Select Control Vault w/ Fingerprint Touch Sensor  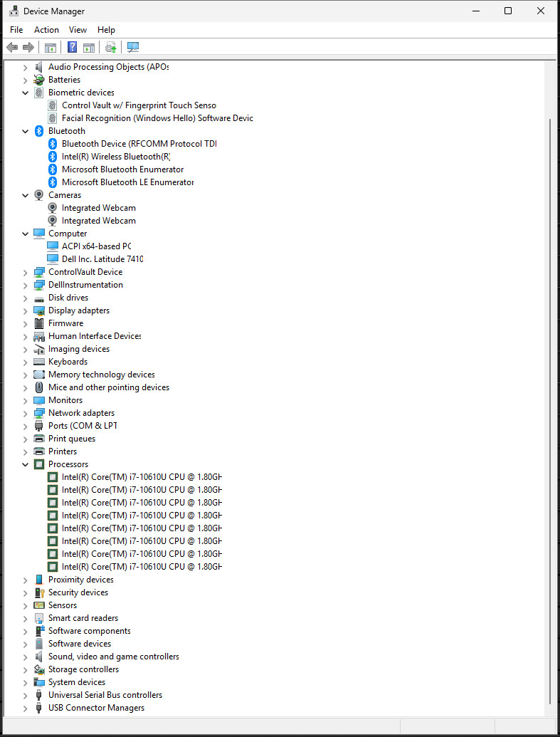pos(139,105)
